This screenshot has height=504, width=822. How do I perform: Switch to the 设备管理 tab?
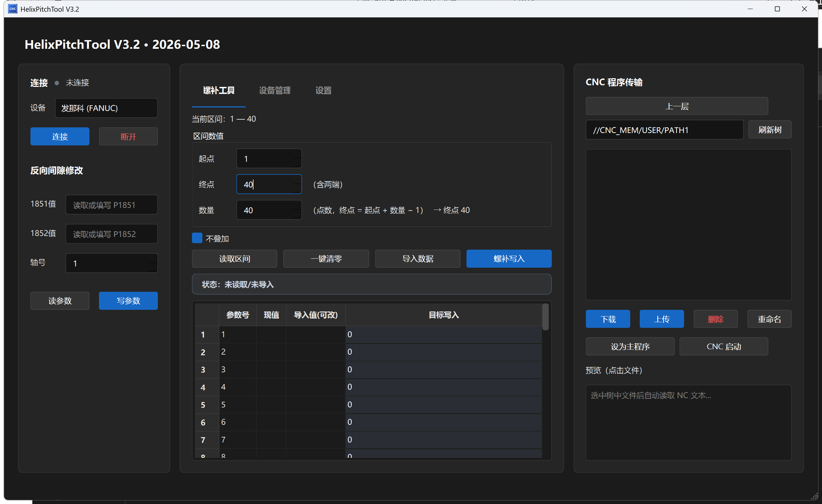coord(275,91)
